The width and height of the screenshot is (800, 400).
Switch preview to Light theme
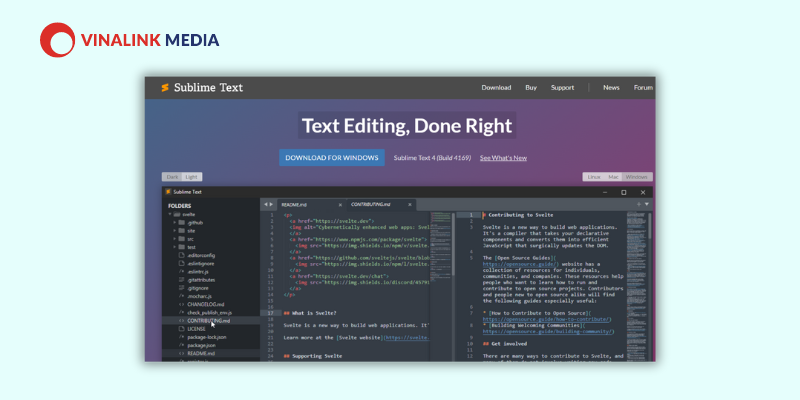[x=191, y=177]
